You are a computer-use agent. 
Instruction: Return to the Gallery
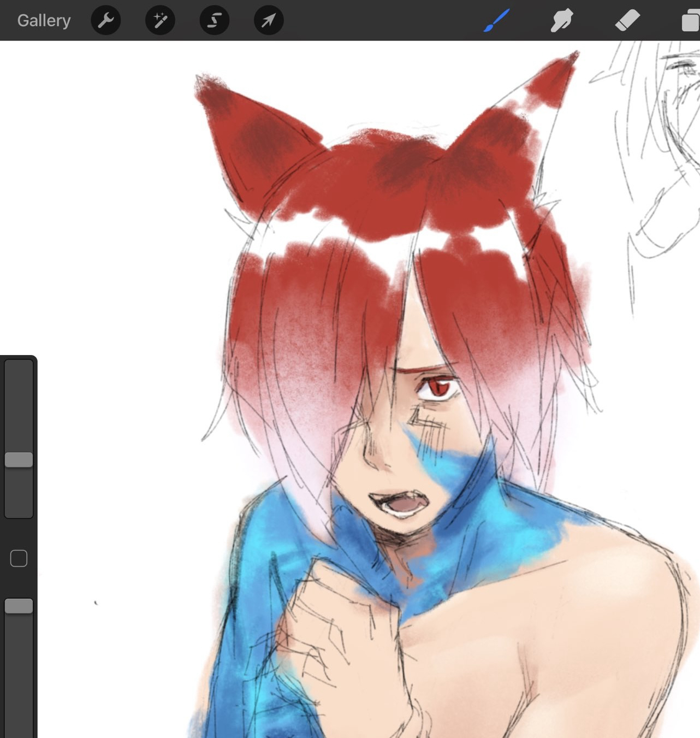click(x=44, y=21)
